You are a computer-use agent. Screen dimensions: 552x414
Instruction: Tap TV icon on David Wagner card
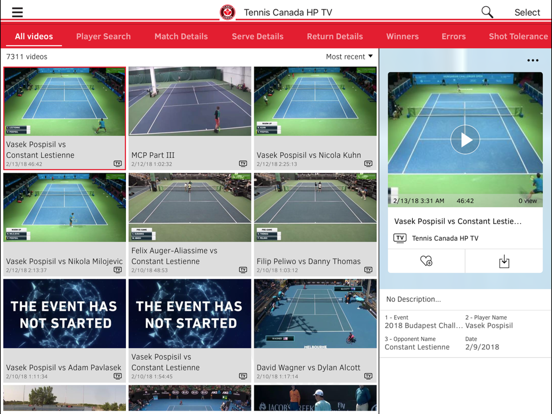coord(368,376)
